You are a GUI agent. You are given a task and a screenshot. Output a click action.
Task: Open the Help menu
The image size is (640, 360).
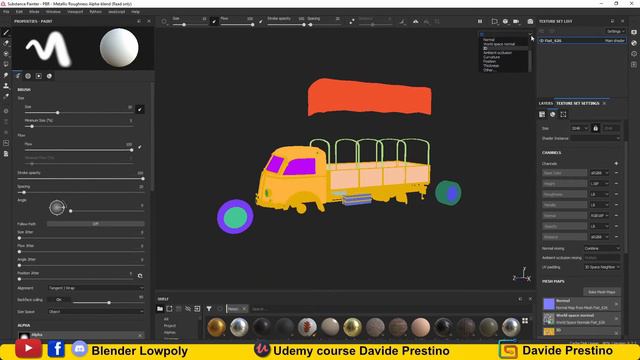136,12
